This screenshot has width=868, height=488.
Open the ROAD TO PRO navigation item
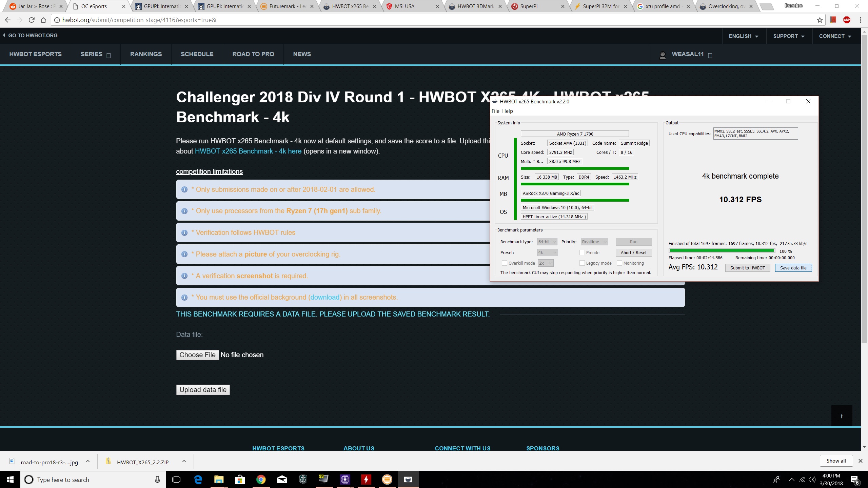(x=253, y=55)
